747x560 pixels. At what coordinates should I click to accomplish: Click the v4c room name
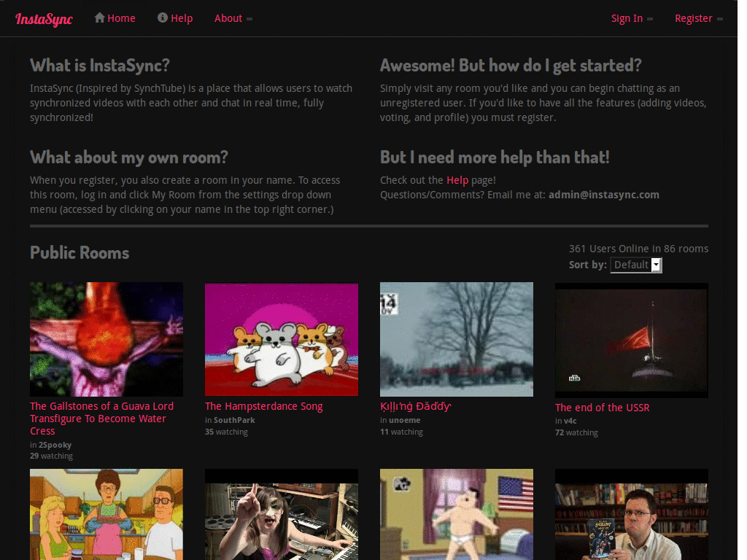570,421
